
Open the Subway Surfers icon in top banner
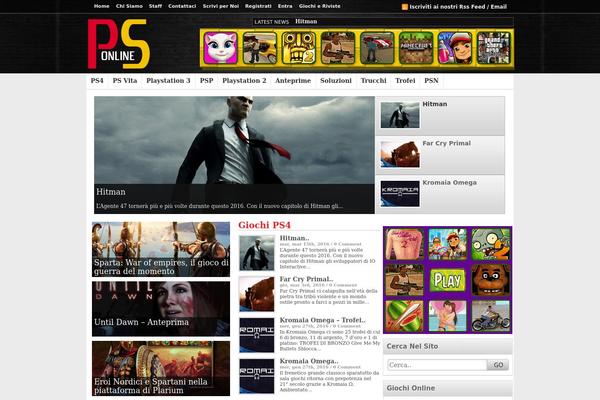455,48
